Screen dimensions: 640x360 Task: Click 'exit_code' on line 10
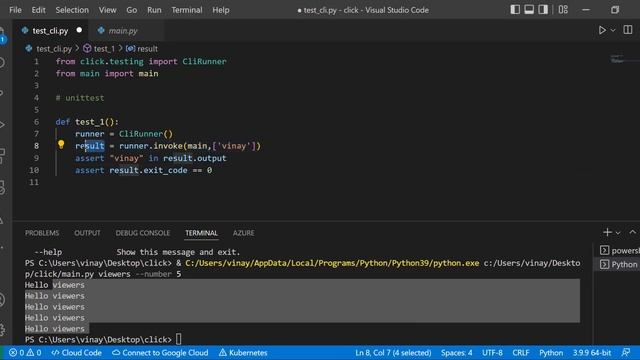pos(165,170)
